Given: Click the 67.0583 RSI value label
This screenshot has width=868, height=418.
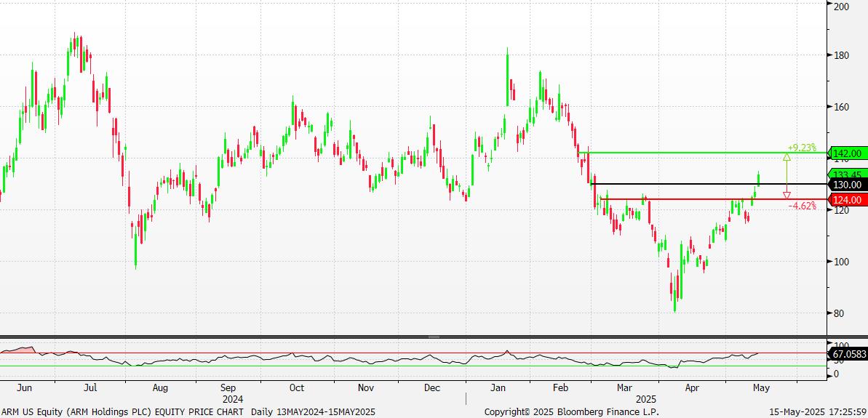Looking at the screenshot, I should (848, 354).
